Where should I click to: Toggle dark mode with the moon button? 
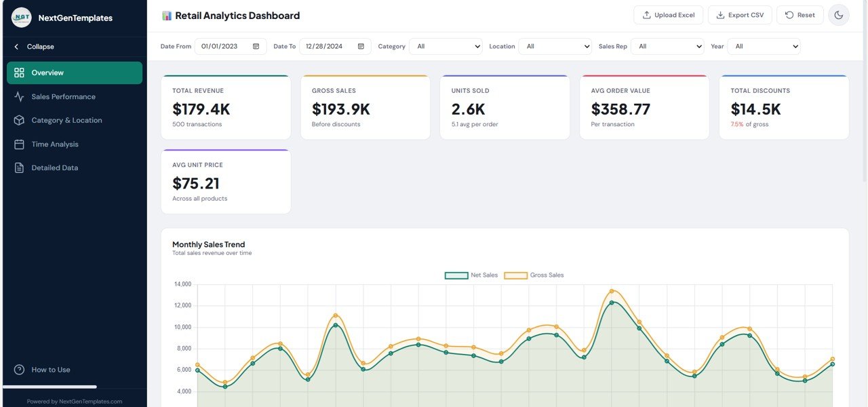click(839, 14)
